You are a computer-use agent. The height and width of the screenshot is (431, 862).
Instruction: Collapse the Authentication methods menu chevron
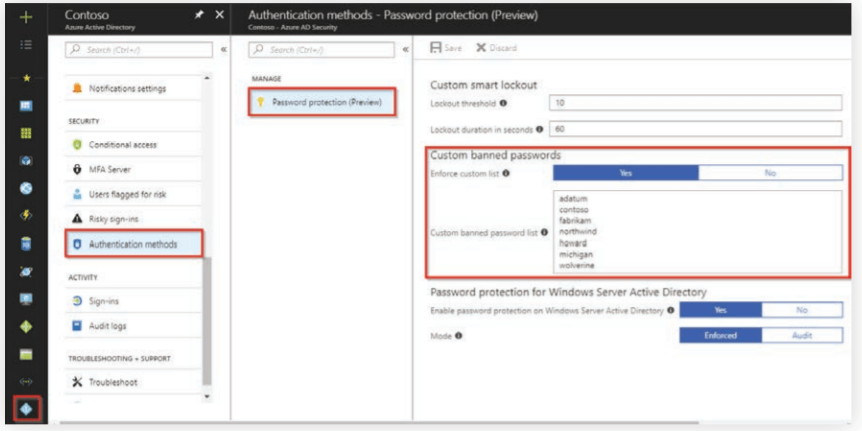(x=406, y=49)
